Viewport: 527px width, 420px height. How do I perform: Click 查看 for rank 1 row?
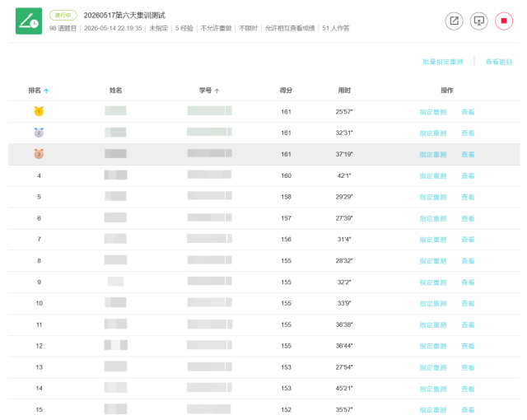[x=468, y=112]
